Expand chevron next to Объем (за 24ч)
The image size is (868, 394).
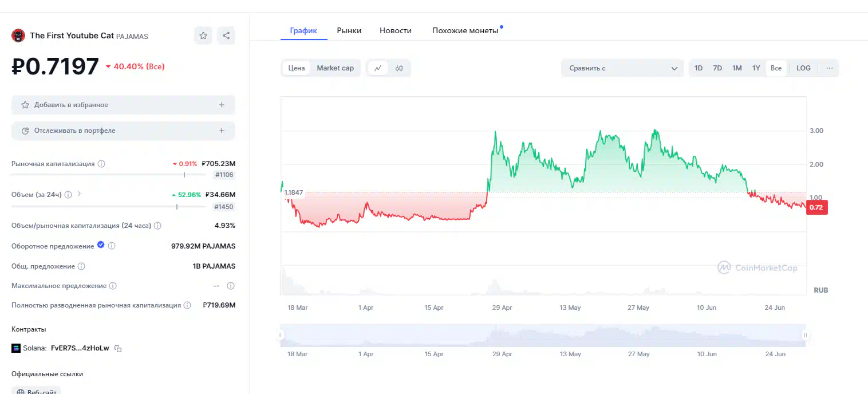pyautogui.click(x=79, y=194)
